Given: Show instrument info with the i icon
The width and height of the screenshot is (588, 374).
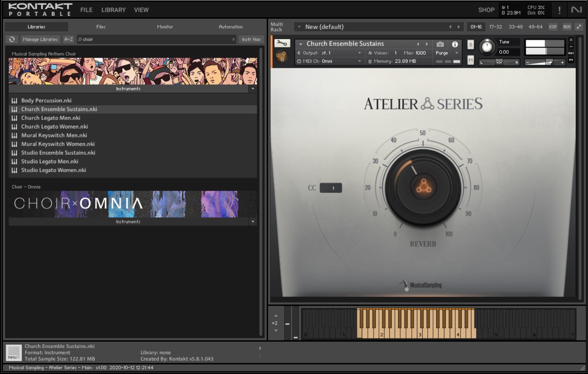Looking at the screenshot, I should (x=455, y=44).
